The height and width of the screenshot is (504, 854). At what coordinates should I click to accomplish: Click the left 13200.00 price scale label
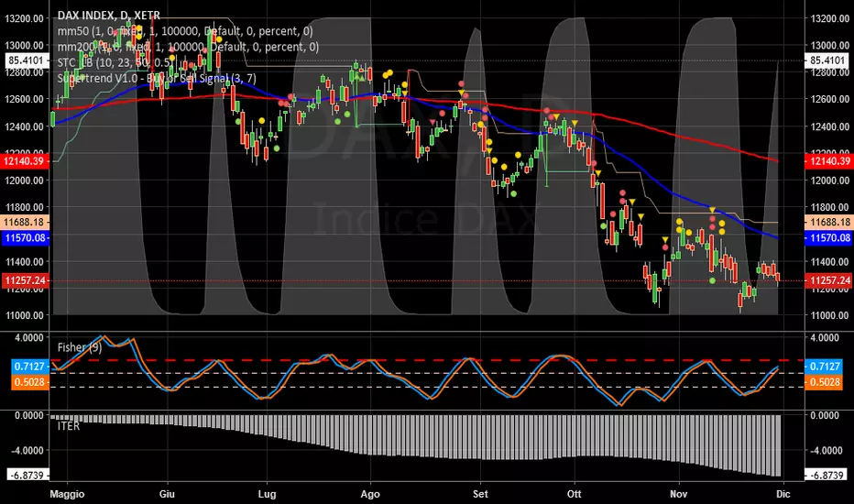tap(25, 18)
